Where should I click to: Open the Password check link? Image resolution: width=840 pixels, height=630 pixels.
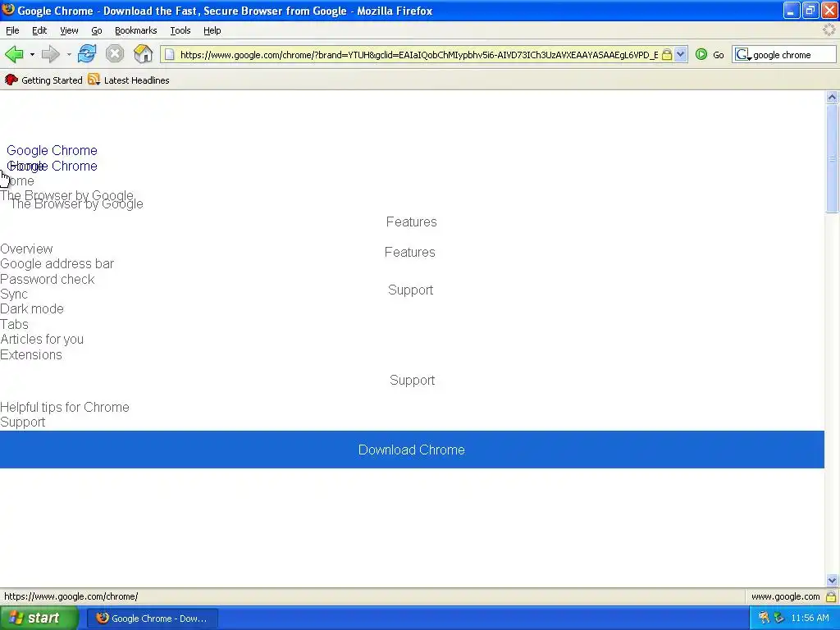pos(47,279)
